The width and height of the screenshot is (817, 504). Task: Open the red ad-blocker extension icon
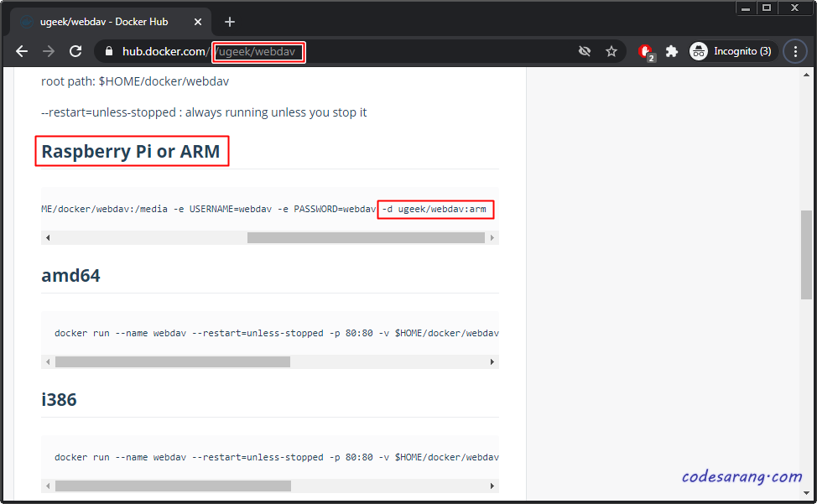point(646,51)
